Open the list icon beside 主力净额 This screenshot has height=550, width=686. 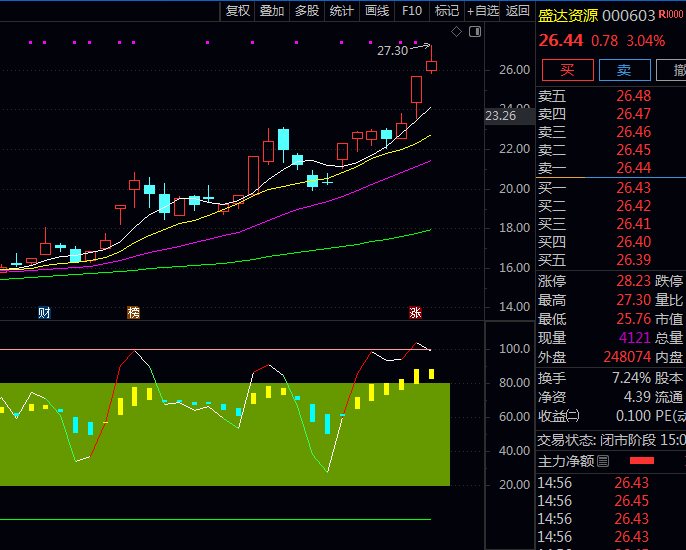(603, 461)
